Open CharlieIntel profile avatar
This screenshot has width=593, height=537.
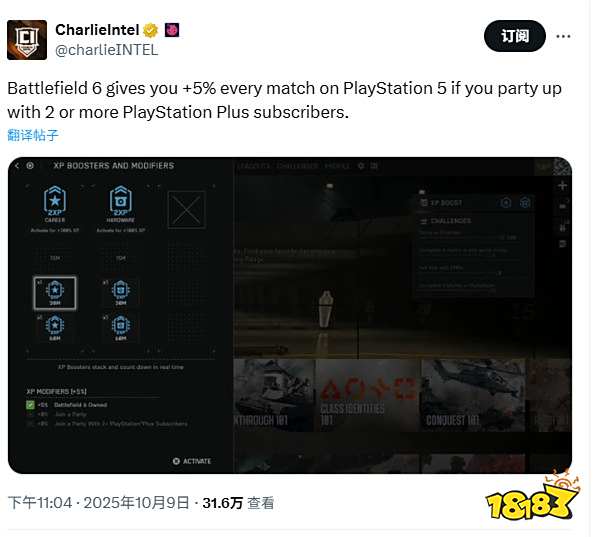tap(27, 40)
